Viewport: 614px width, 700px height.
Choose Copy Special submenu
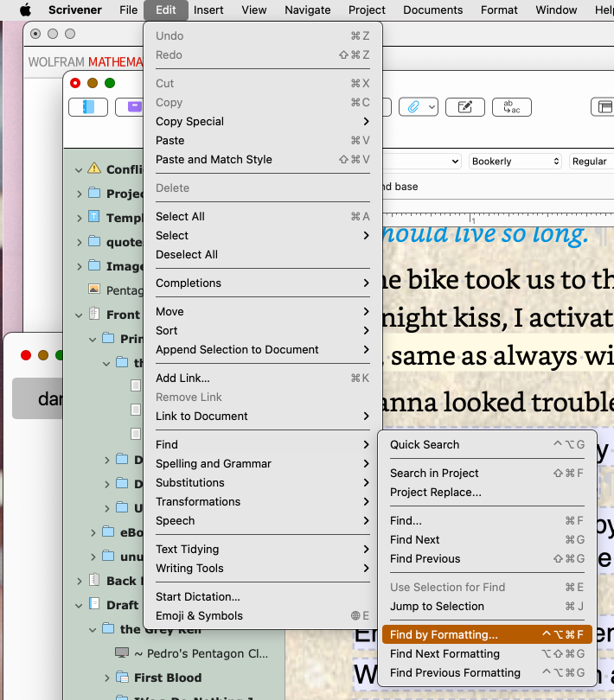pyautogui.click(x=263, y=122)
